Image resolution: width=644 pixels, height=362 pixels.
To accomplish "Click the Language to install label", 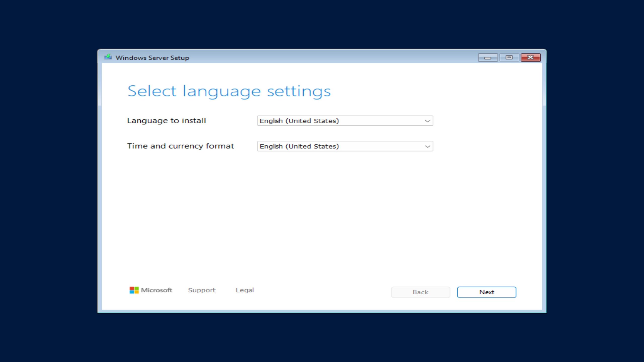I will pyautogui.click(x=167, y=120).
